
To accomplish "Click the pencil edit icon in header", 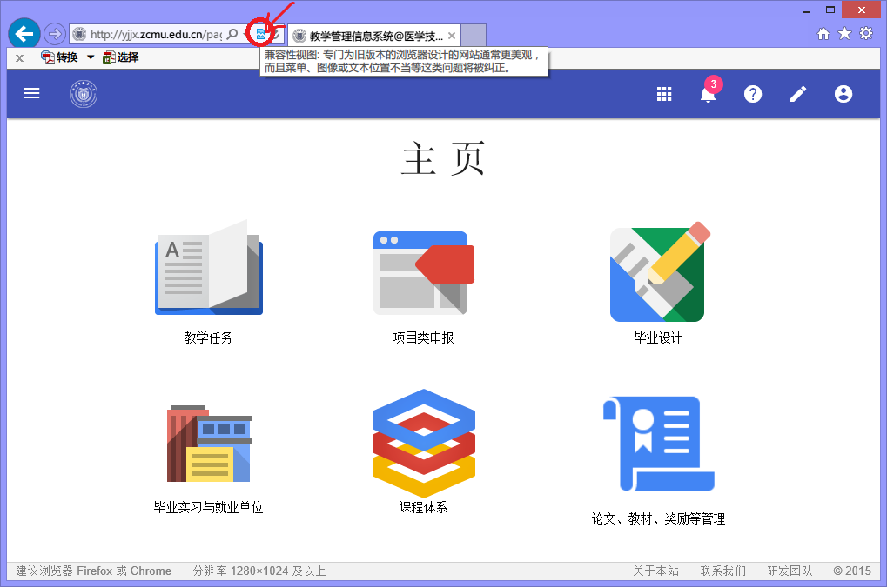I will pos(798,95).
